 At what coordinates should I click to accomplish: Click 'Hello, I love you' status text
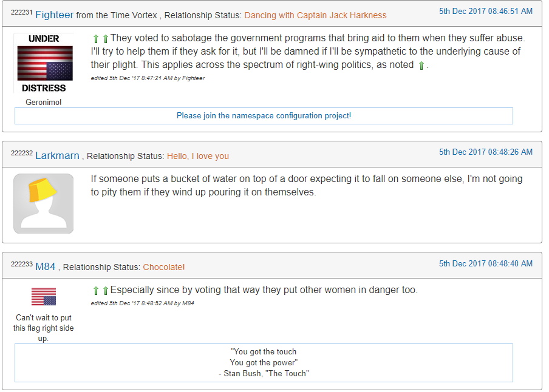(198, 156)
